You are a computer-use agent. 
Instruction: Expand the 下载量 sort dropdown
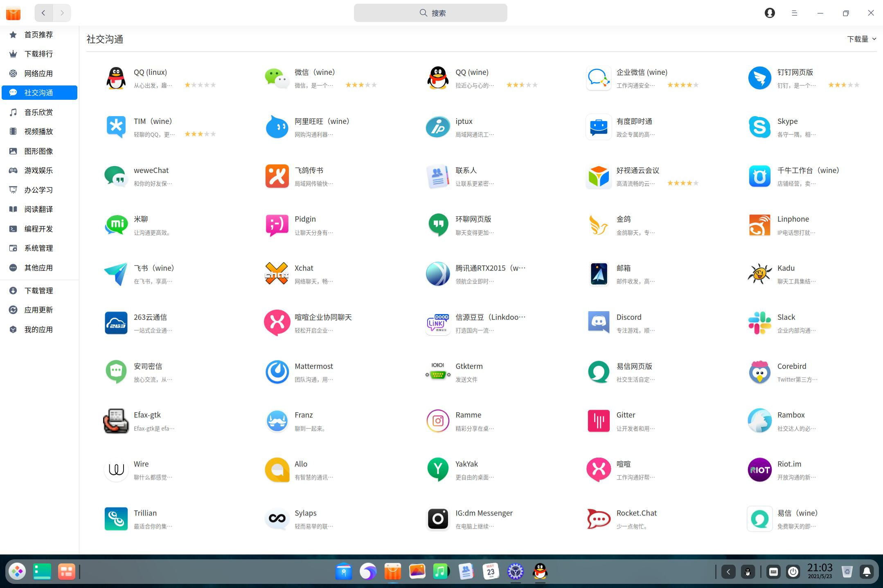[x=861, y=39]
